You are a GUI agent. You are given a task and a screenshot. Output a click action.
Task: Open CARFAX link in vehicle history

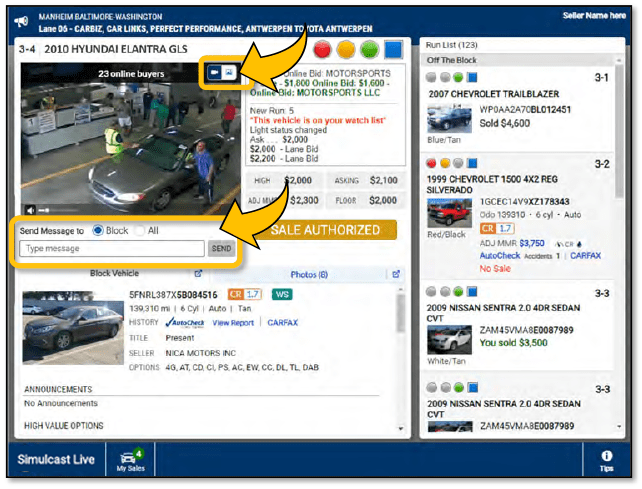coord(282,323)
